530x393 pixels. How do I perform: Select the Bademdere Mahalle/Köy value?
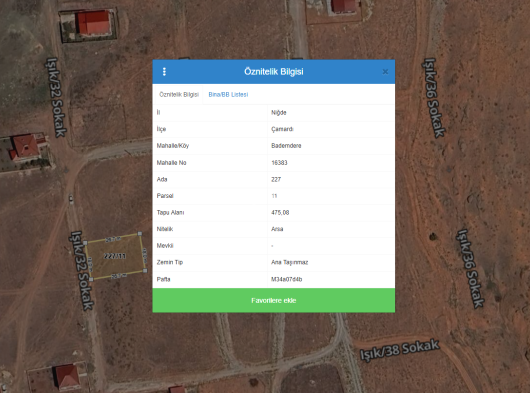tap(286, 146)
